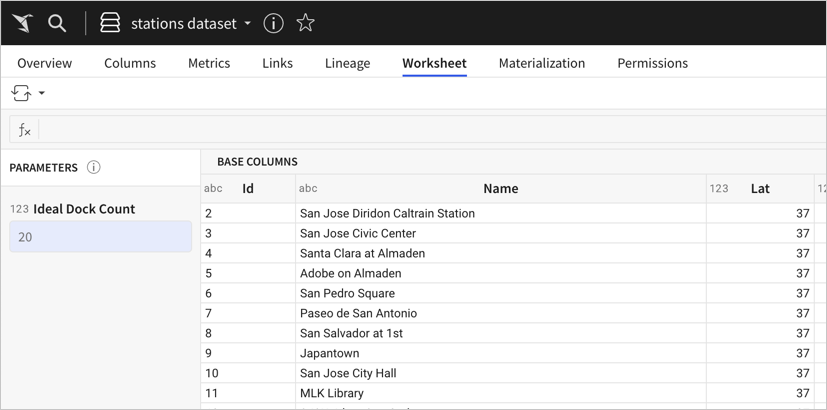Select the Lat column header
Screen dimensions: 827x410
click(x=760, y=188)
